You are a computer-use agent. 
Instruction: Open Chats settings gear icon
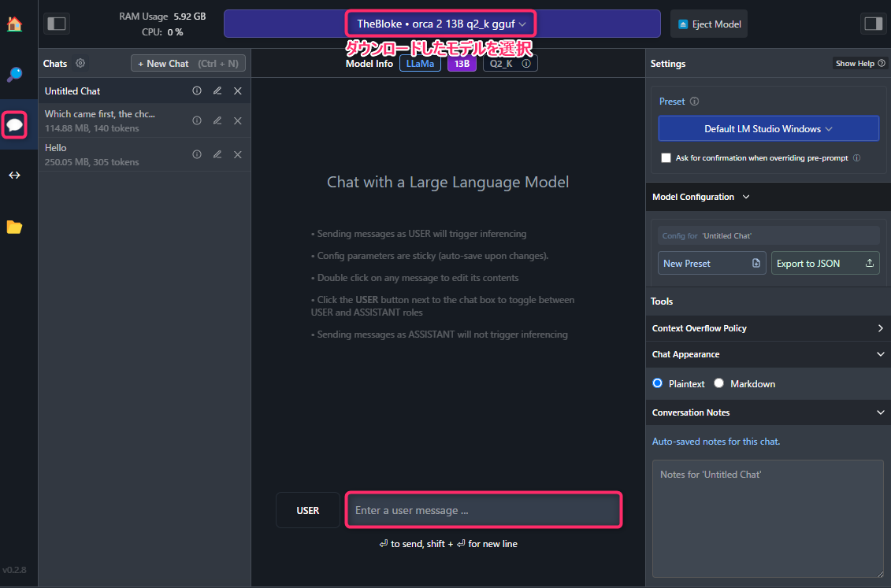coord(80,63)
